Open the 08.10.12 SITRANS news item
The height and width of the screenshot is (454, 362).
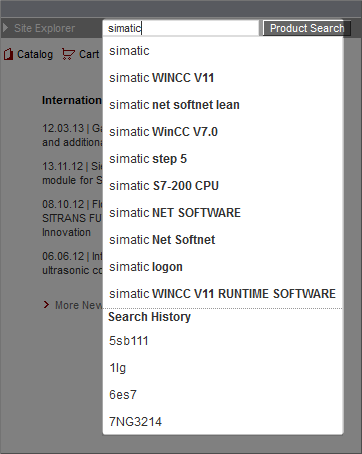(72, 218)
